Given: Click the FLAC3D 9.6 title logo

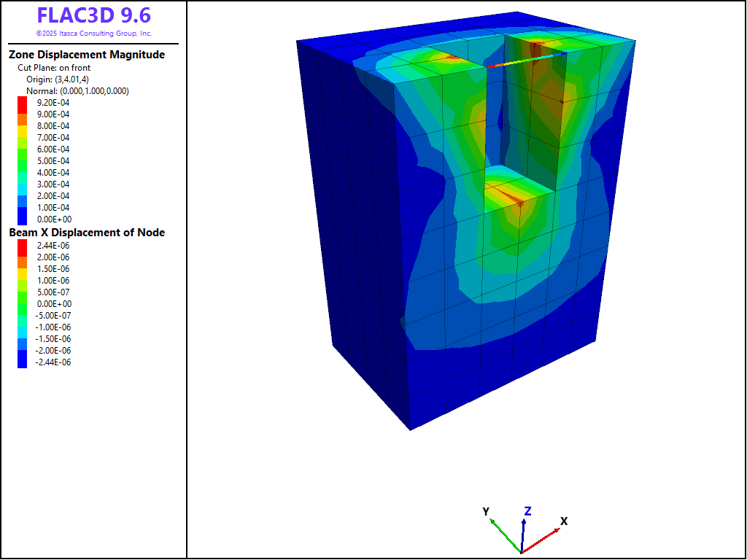Looking at the screenshot, I should click(x=93, y=16).
